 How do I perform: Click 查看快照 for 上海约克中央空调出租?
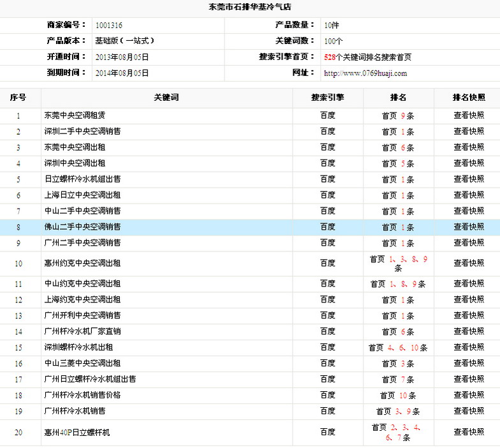(x=469, y=300)
